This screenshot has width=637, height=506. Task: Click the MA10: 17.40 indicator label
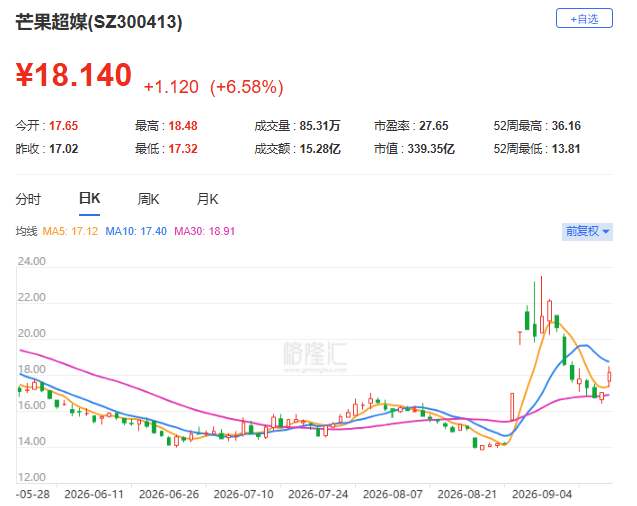coord(136,231)
